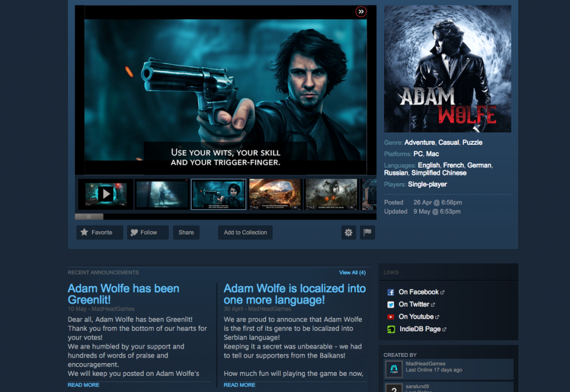Viewport: 570px width, 392px height.
Task: Click the external link arrow beside On Facebook
Action: (x=443, y=292)
